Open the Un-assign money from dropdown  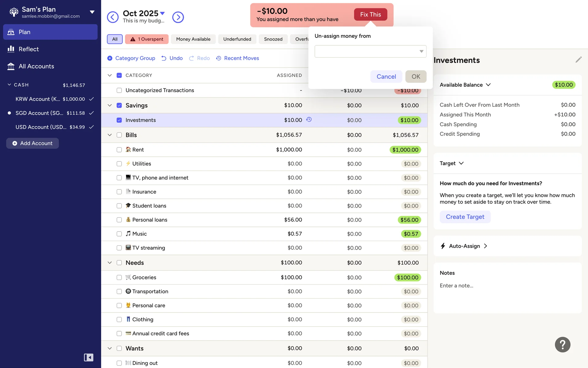point(370,52)
